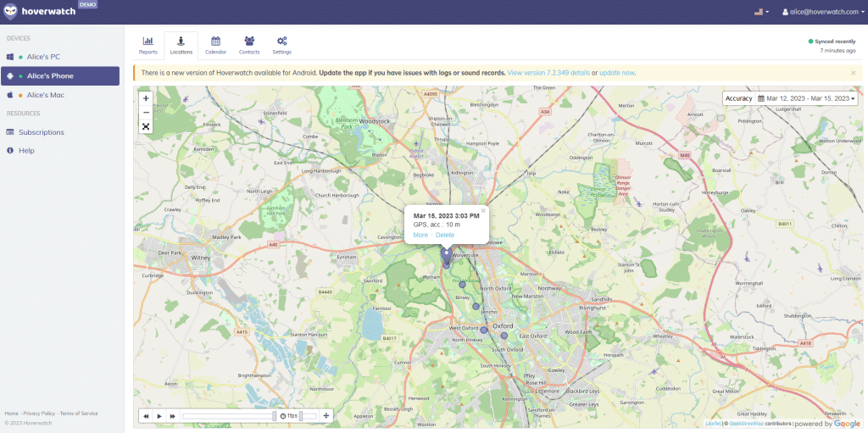Open the Home footer link
The height and width of the screenshot is (433, 868).
click(11, 414)
